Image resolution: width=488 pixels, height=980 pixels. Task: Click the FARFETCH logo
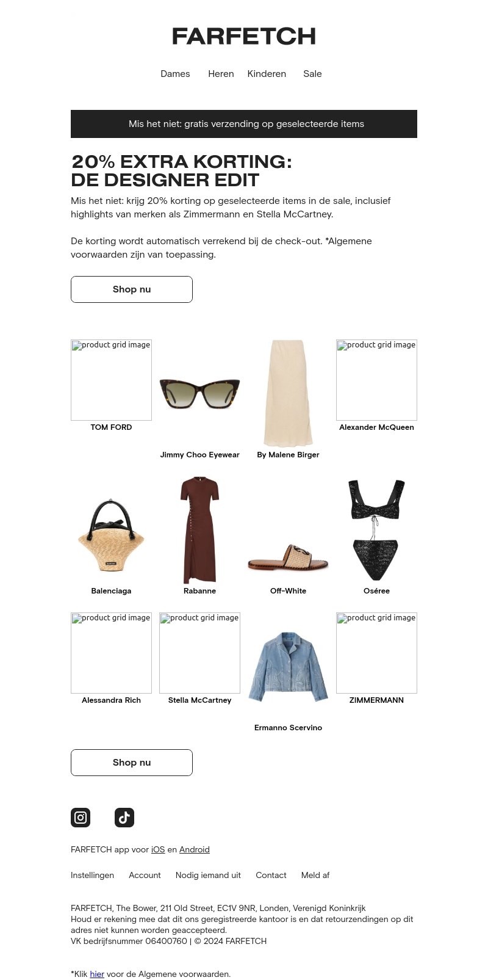244,36
